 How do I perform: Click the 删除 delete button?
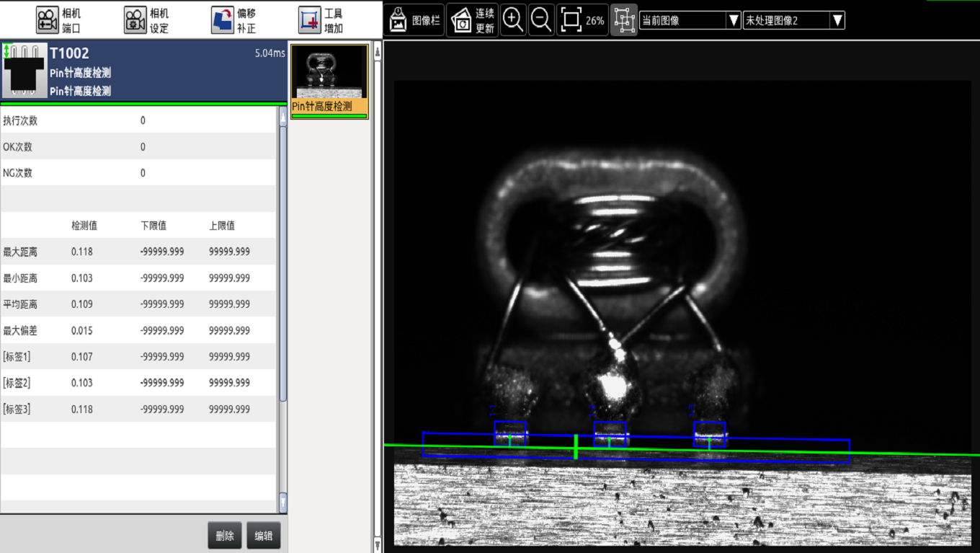pyautogui.click(x=225, y=536)
